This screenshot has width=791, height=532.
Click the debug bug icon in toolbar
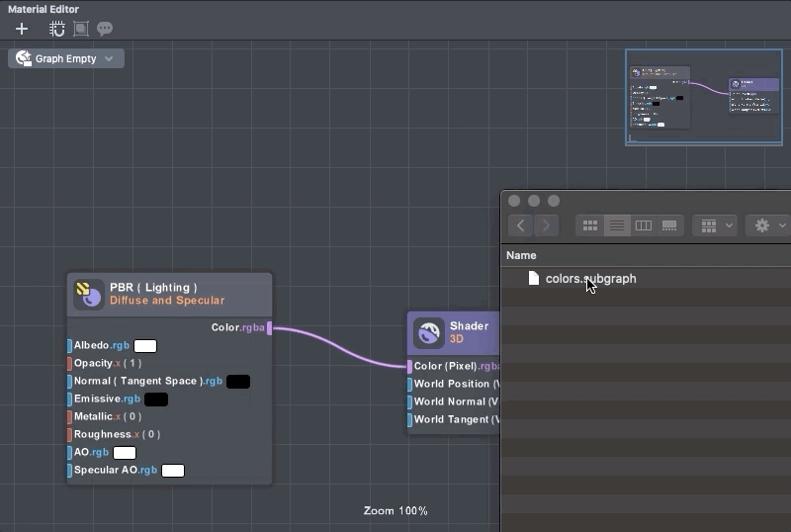pos(58,29)
